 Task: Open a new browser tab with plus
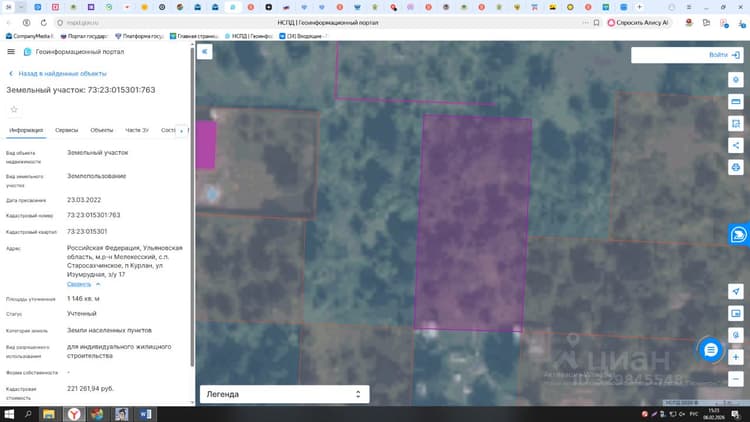point(640,7)
